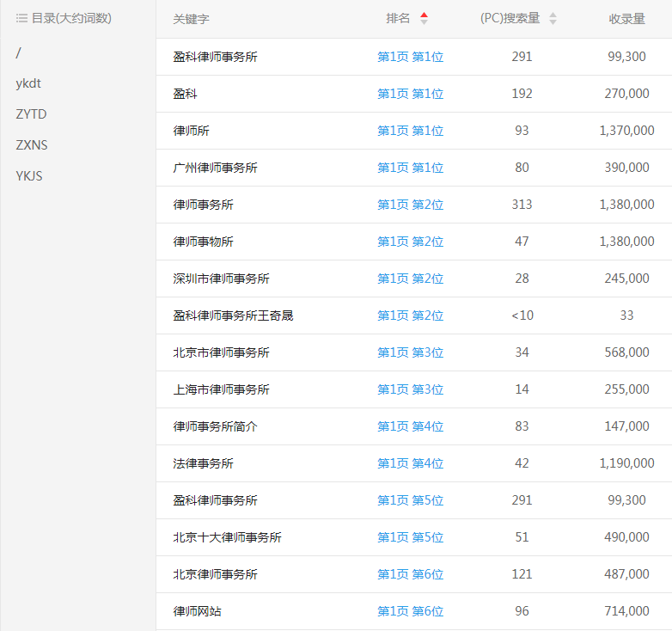
Task: Click the list icon beside 目录 heading
Action: (x=21, y=18)
